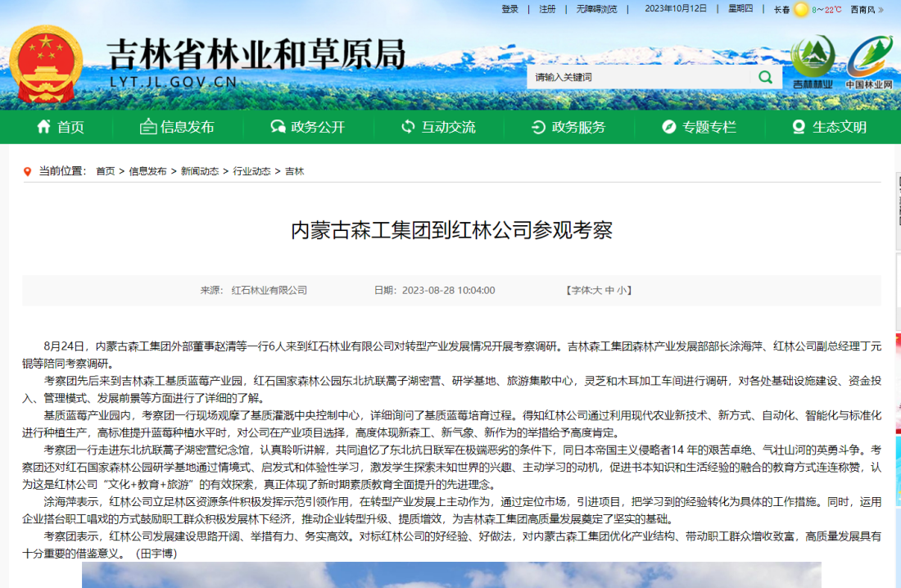This screenshot has width=901, height=588.
Task: Set font size to 中
Action: tap(610, 291)
